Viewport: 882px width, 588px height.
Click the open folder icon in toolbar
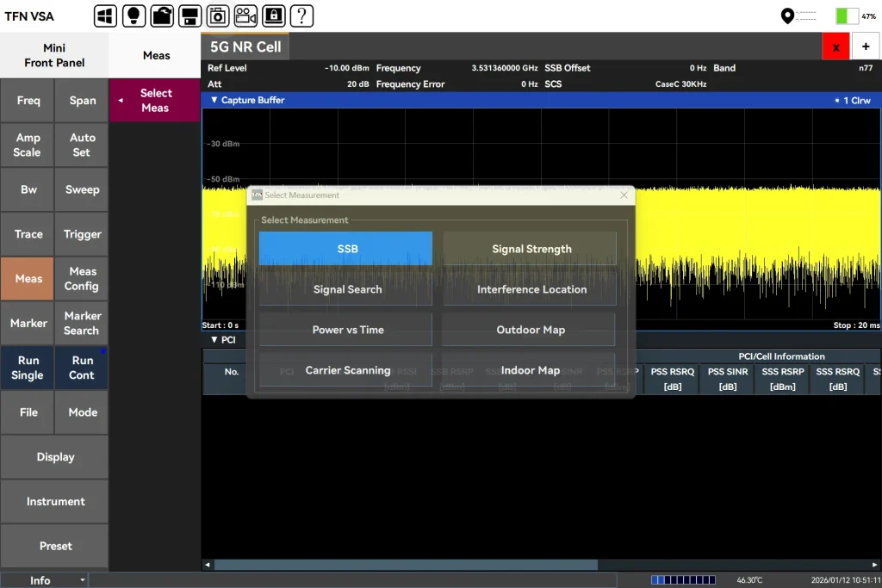click(162, 15)
